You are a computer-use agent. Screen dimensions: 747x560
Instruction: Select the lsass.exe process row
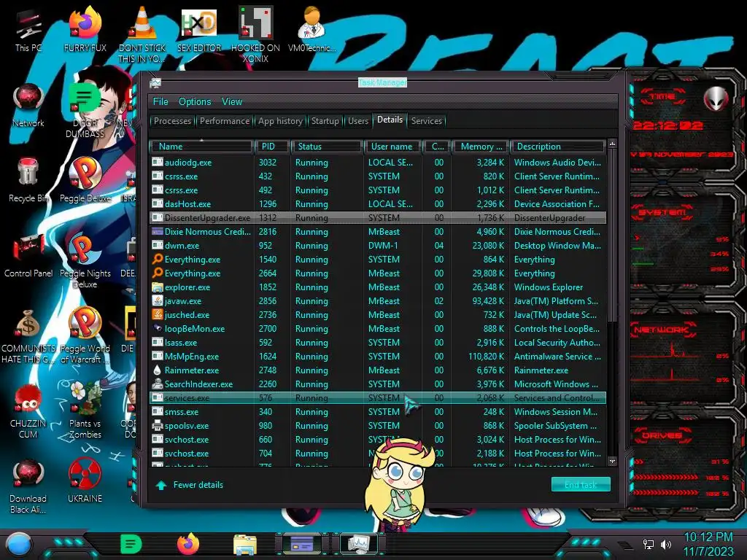(379, 343)
